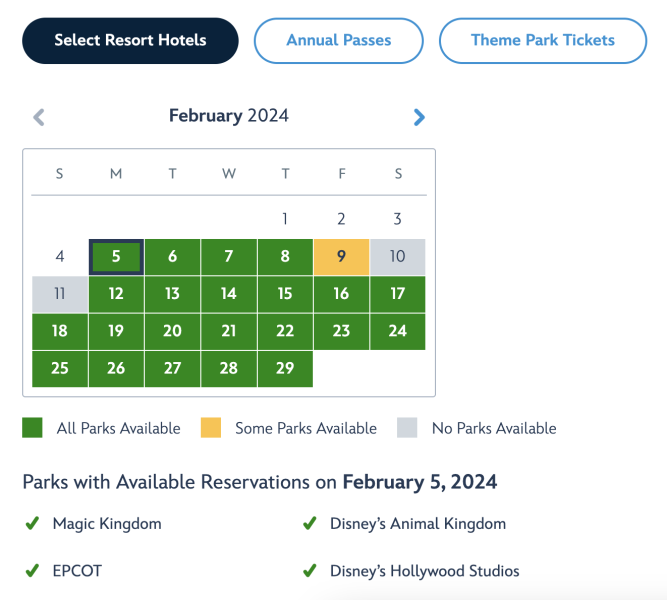Screen dimensions: 667x600
Task: Select February 24 on the calendar
Action: pos(397,331)
